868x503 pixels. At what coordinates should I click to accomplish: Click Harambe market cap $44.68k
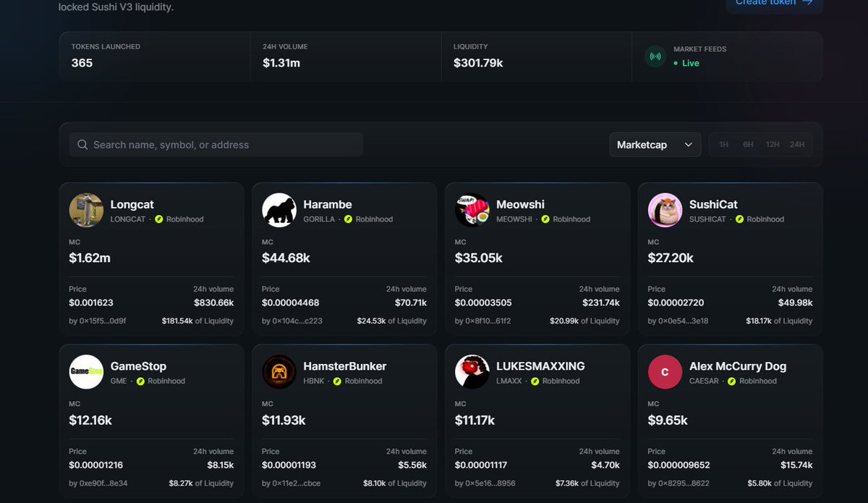click(x=286, y=258)
